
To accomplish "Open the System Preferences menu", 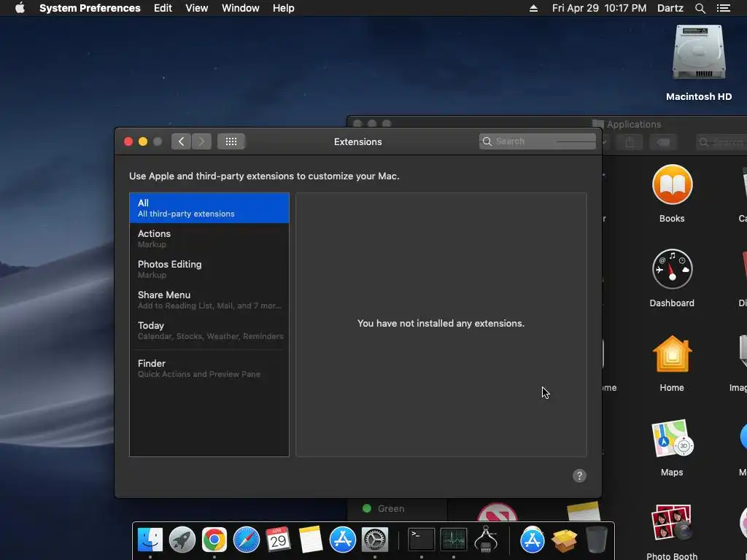I will point(90,8).
